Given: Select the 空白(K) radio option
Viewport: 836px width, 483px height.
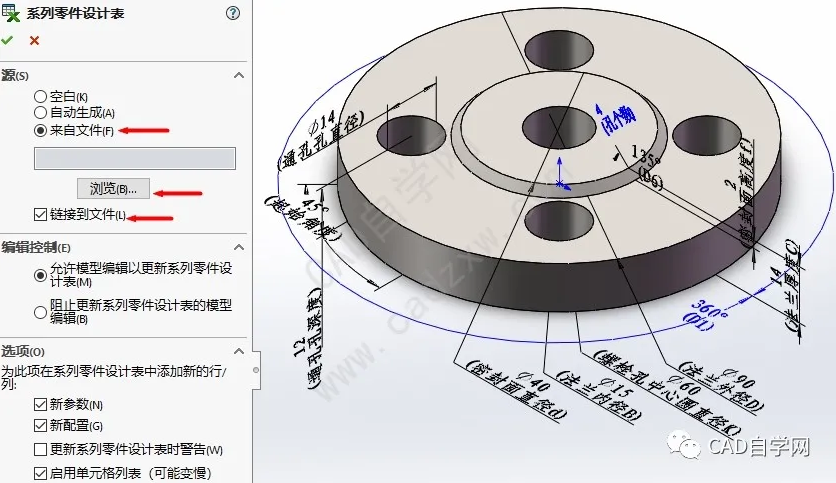Looking at the screenshot, I should [x=41, y=96].
